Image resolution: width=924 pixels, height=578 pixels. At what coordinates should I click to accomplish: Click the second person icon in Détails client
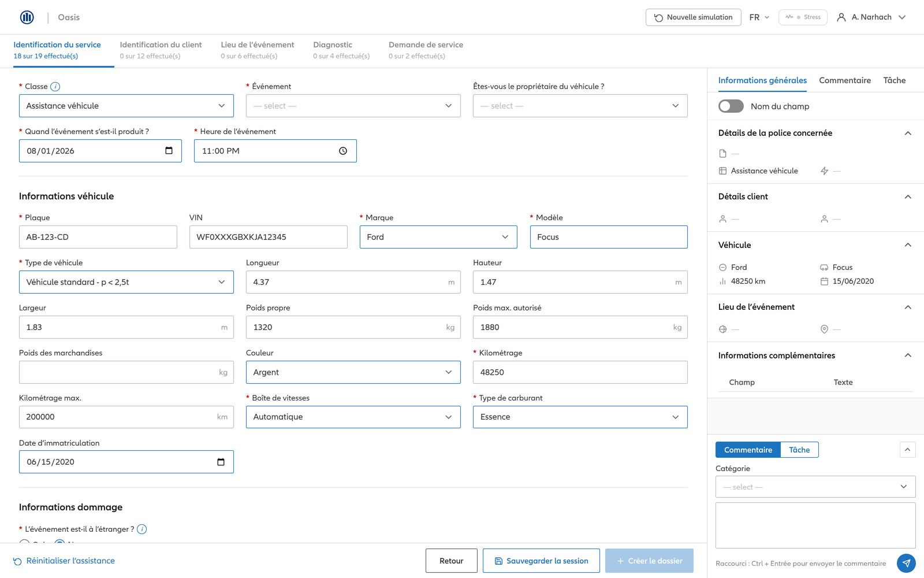824,219
